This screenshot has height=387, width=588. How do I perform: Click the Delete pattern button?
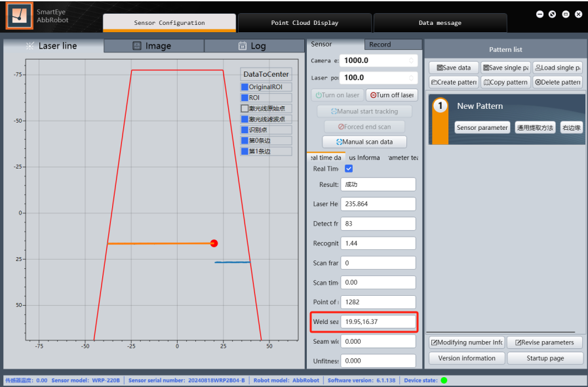[557, 82]
